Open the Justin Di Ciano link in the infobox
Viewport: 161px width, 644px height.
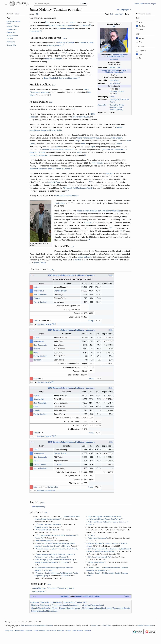click(115, 83)
